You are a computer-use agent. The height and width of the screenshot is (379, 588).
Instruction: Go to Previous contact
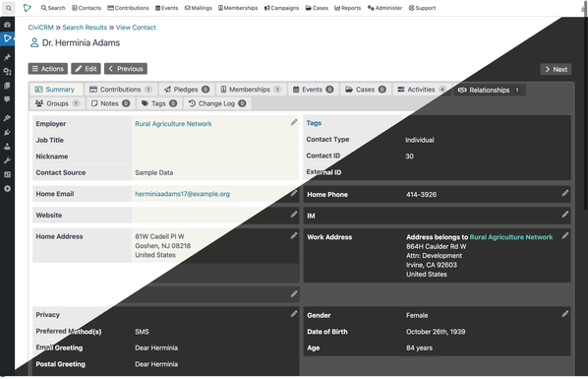click(126, 69)
